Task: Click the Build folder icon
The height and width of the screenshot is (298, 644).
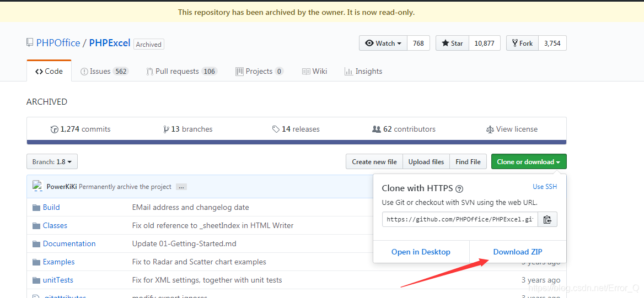Action: [36, 207]
